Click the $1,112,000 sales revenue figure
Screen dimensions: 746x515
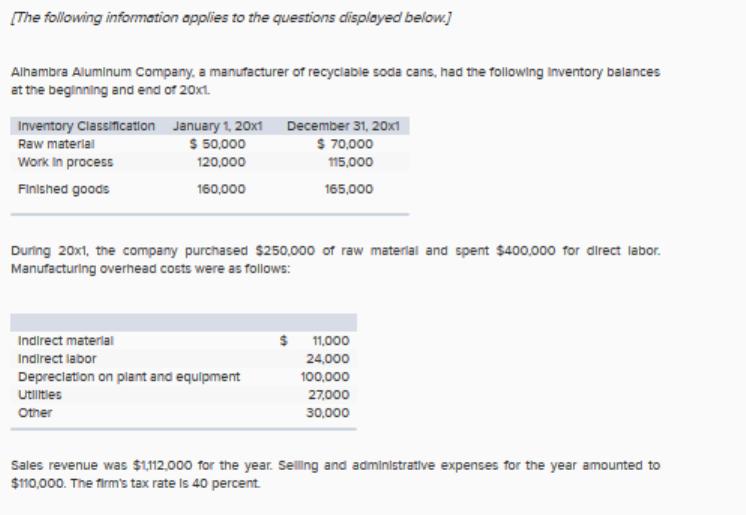[x=162, y=465]
